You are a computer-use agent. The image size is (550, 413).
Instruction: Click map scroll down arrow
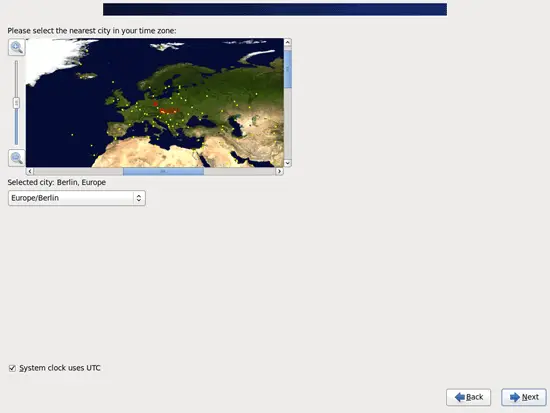[288, 163]
